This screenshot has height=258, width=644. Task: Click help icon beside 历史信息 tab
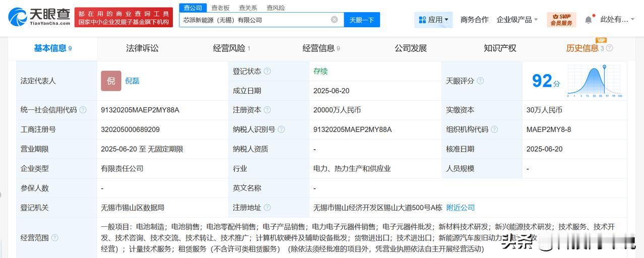point(609,48)
